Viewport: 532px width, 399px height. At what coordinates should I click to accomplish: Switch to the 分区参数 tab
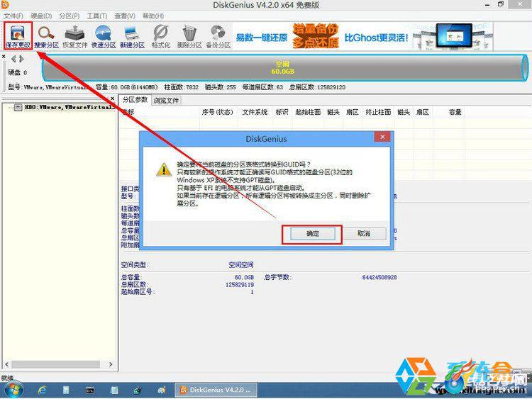[x=135, y=100]
